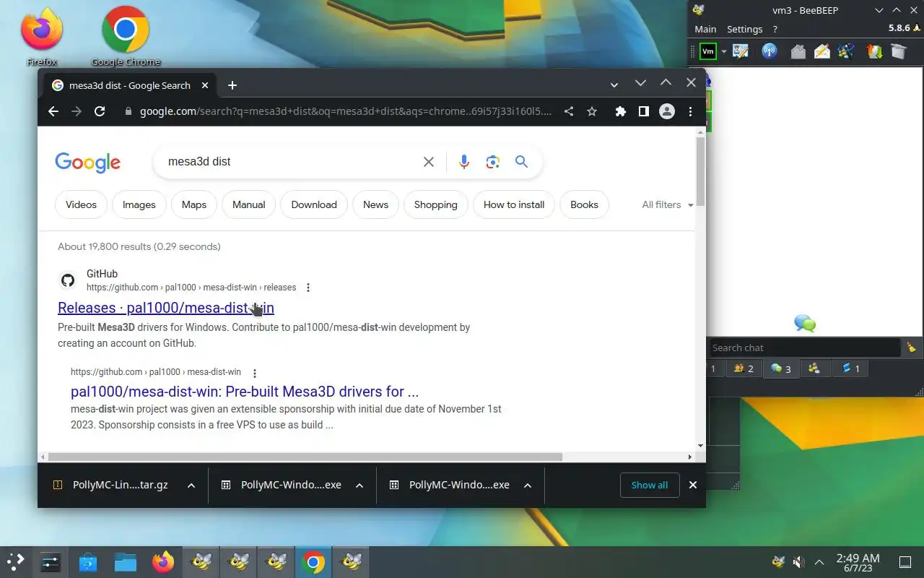Open Chrome side panel
The height and width of the screenshot is (578, 924).
[643, 111]
